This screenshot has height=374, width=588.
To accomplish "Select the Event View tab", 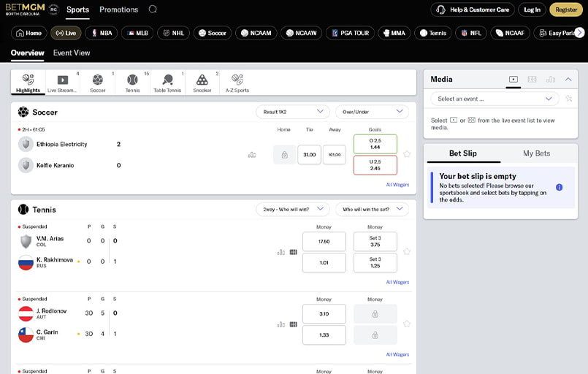I will (x=72, y=53).
